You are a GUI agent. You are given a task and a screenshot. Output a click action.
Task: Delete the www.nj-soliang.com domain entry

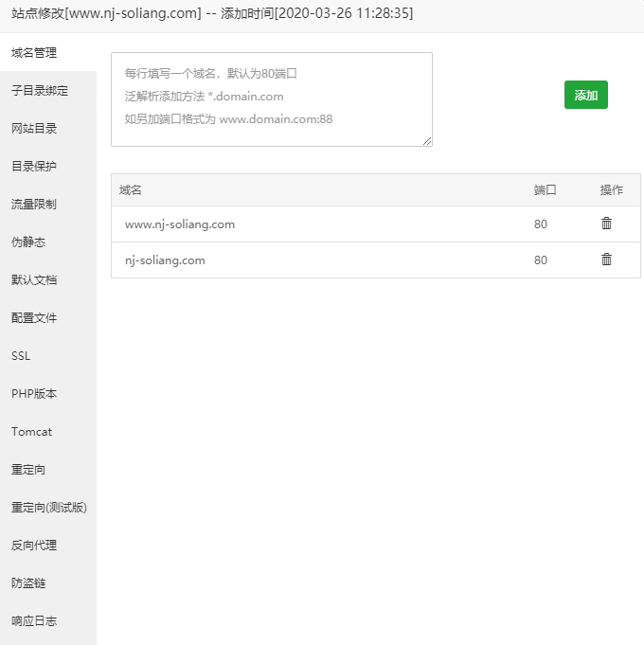(606, 224)
